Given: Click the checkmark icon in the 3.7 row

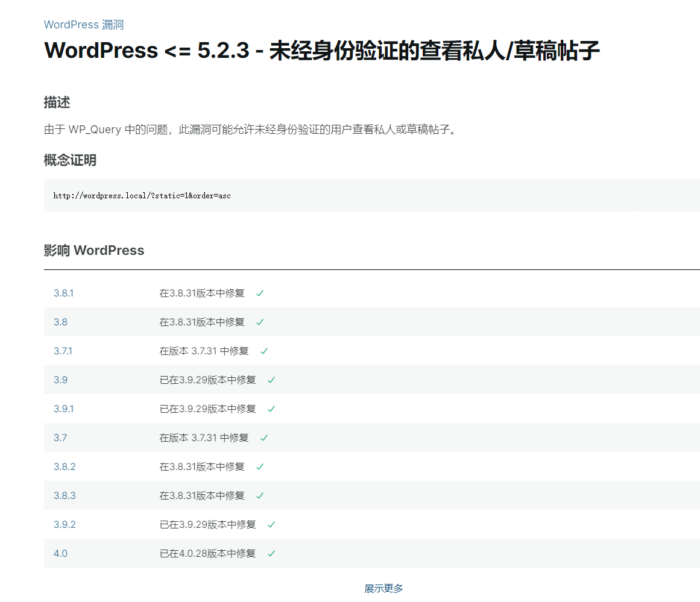Looking at the screenshot, I should [x=264, y=437].
